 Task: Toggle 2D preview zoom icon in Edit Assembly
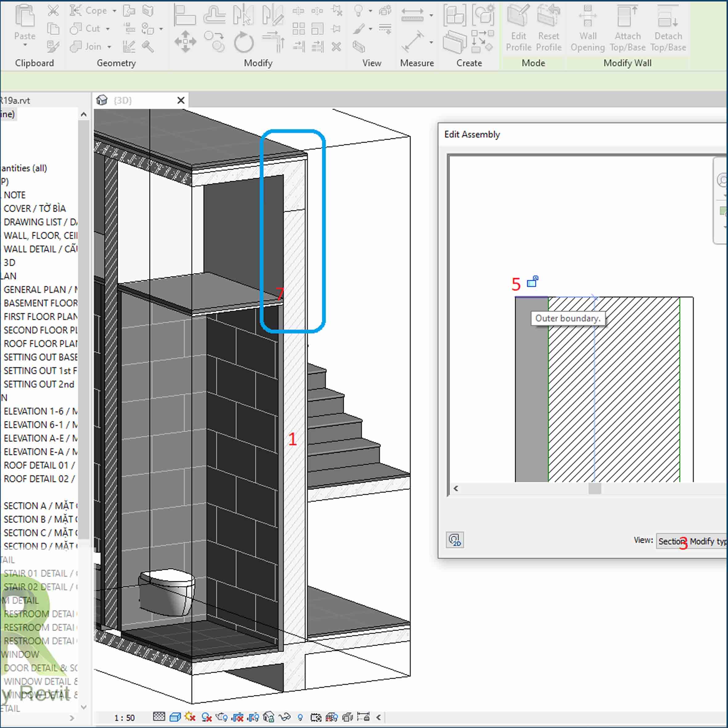(455, 540)
